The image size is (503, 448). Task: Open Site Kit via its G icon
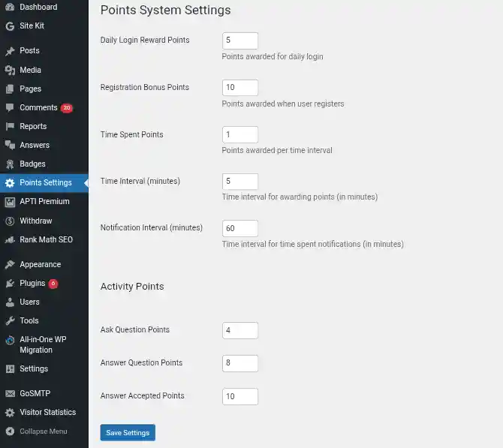10,26
